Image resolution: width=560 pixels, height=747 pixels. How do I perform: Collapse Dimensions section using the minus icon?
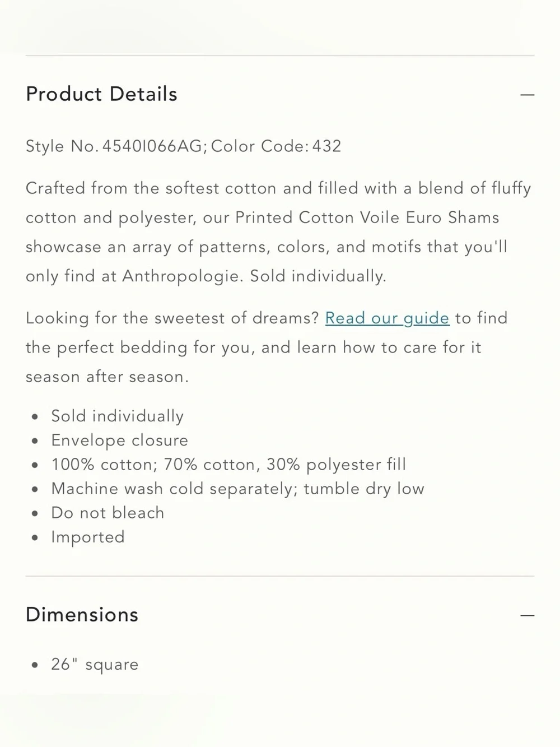527,615
